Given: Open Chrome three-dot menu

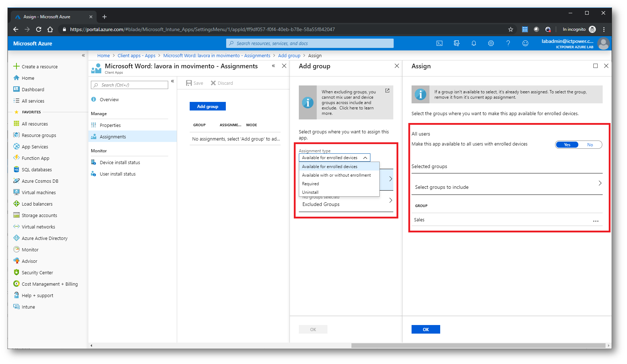Looking at the screenshot, I should [604, 29].
